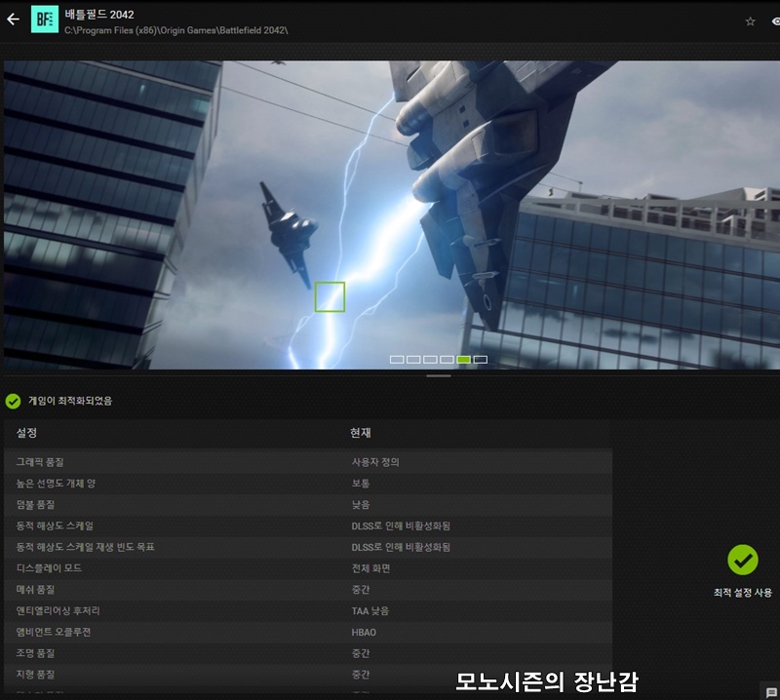Click the Battlefield 2042 install path text
The height and width of the screenshot is (700, 780).
click(176, 30)
